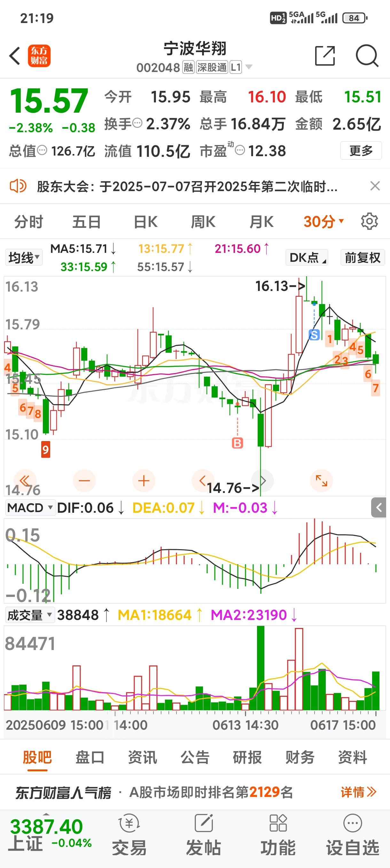Open the search magnifier icon
Image resolution: width=390 pixels, height=868 pixels.
coord(367,56)
